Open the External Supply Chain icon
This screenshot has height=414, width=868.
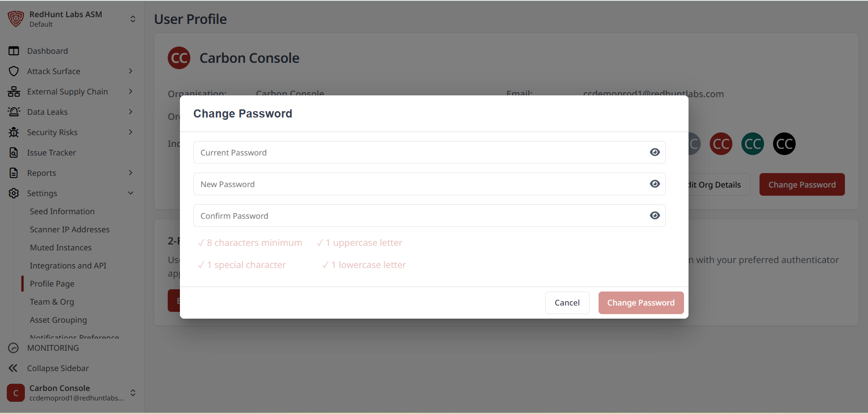14,92
